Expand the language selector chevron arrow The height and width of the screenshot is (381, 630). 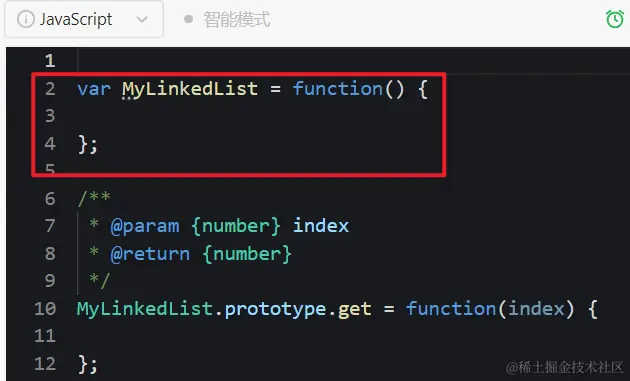click(x=142, y=19)
